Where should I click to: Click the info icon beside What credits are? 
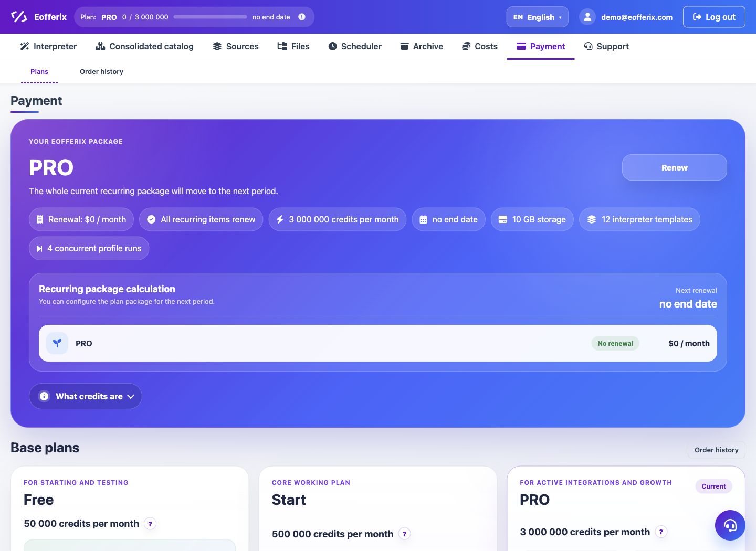pos(44,396)
